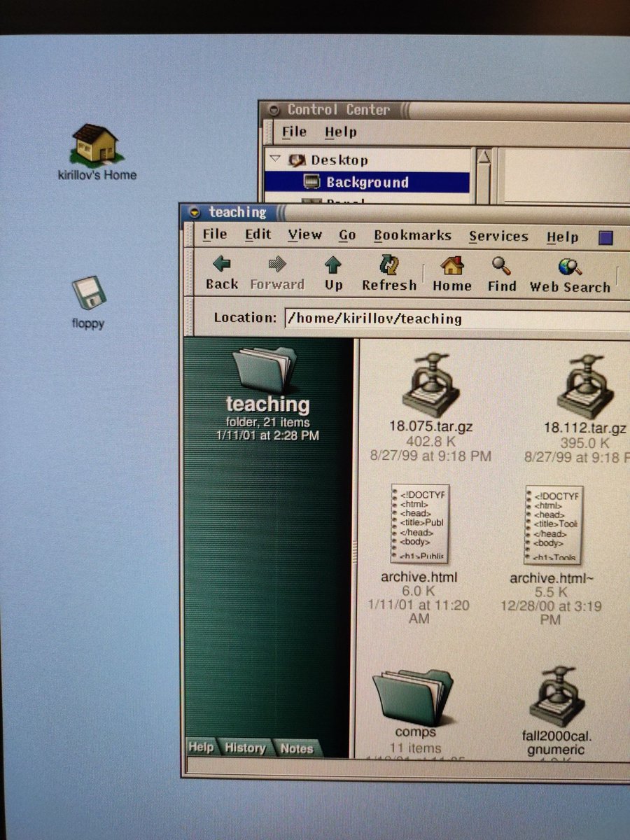Select fall2000cal.gnumeric file icon

point(556,696)
